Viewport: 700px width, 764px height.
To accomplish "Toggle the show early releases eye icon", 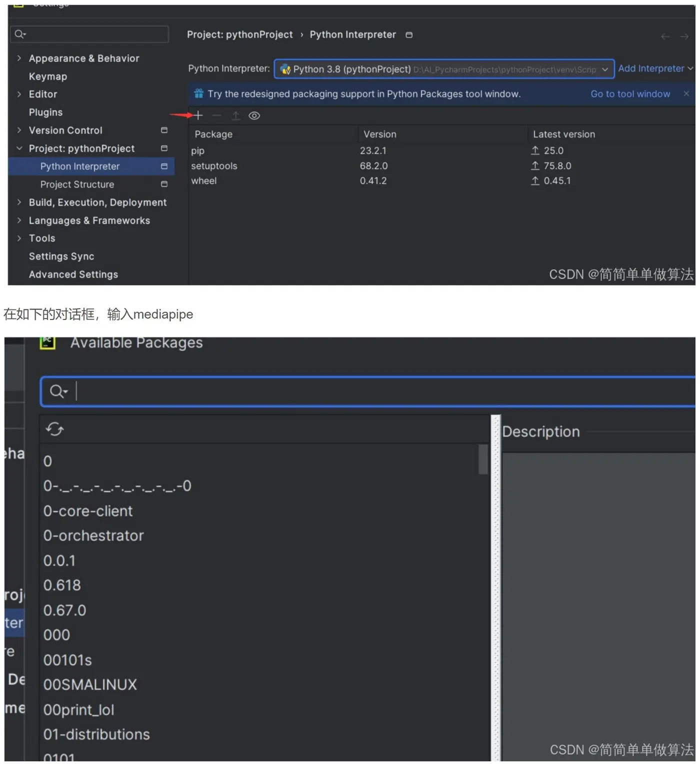I will coord(254,116).
